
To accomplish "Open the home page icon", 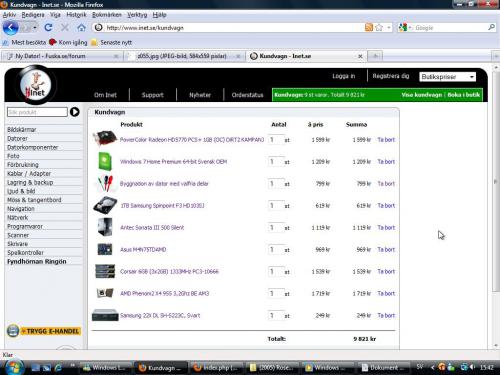I will [x=81, y=28].
